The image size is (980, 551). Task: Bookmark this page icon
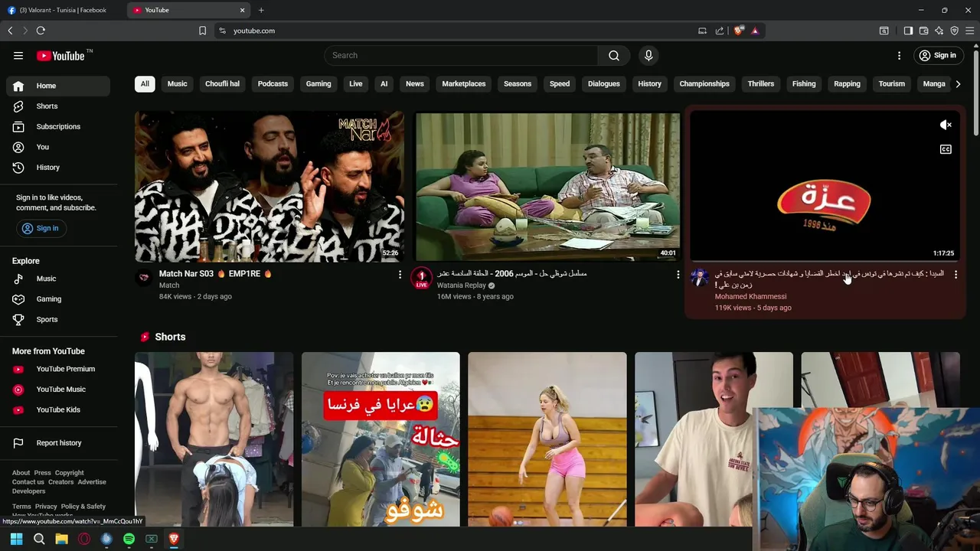pyautogui.click(x=202, y=31)
